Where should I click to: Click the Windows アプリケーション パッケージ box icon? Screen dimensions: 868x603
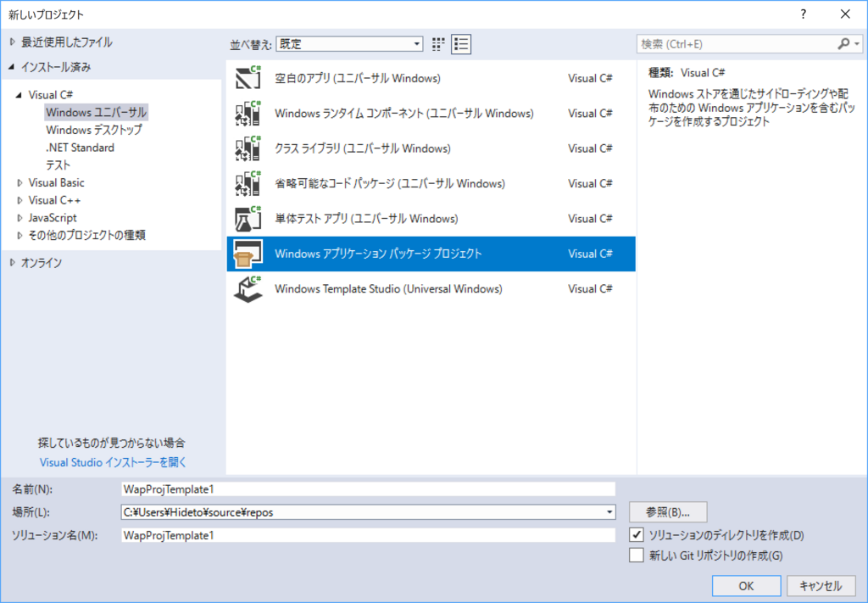(248, 254)
